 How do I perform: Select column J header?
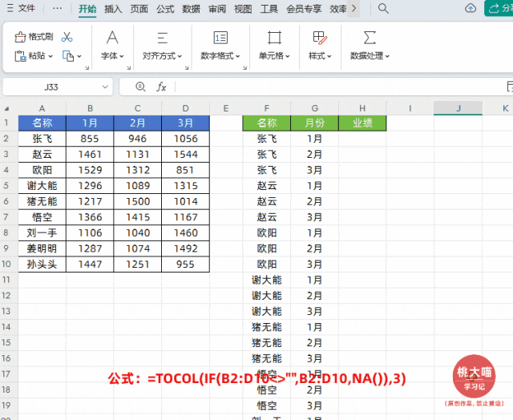[458, 108]
